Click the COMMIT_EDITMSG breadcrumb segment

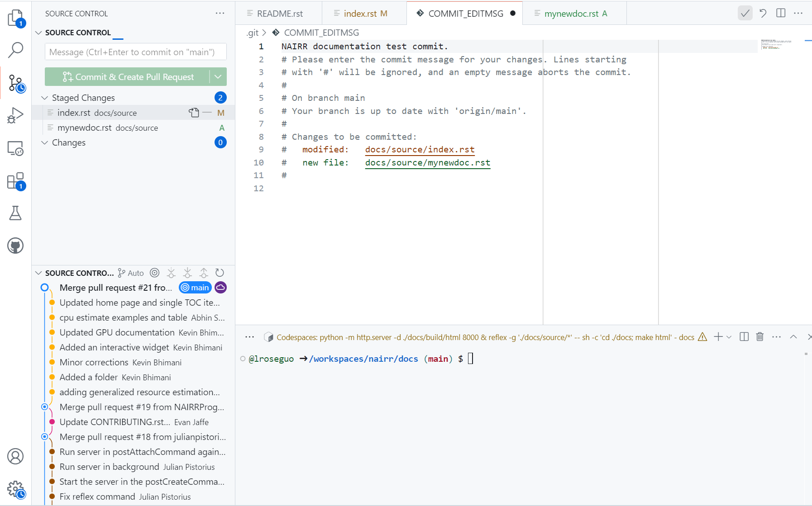click(321, 33)
